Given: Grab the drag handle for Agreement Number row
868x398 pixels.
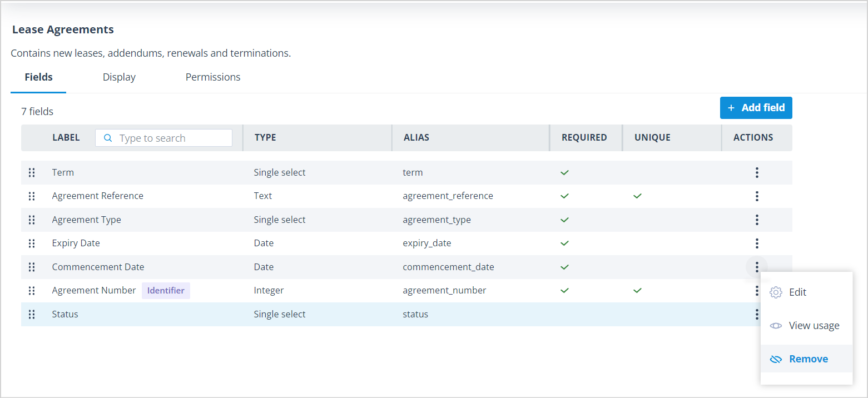Looking at the screenshot, I should pyautogui.click(x=32, y=290).
